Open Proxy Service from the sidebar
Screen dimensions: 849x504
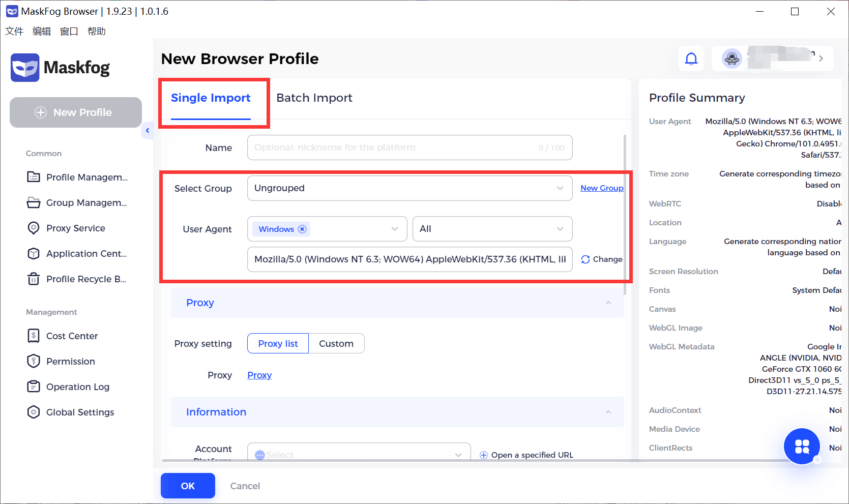[x=75, y=228]
